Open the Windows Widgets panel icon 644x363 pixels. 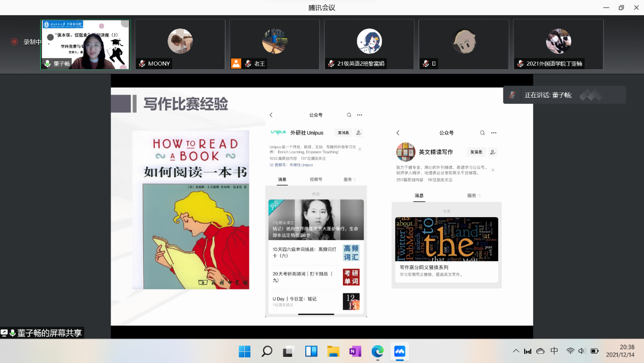coord(311,351)
